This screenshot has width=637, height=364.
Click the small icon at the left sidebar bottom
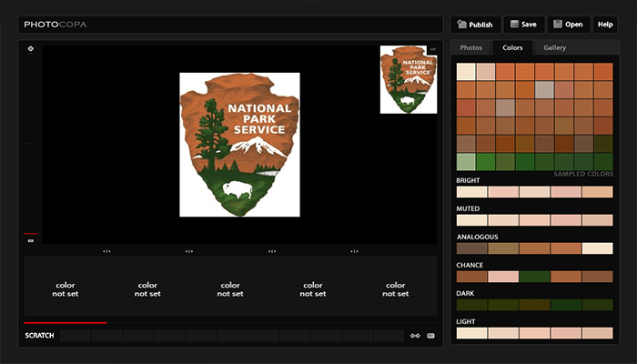pyautogui.click(x=31, y=241)
